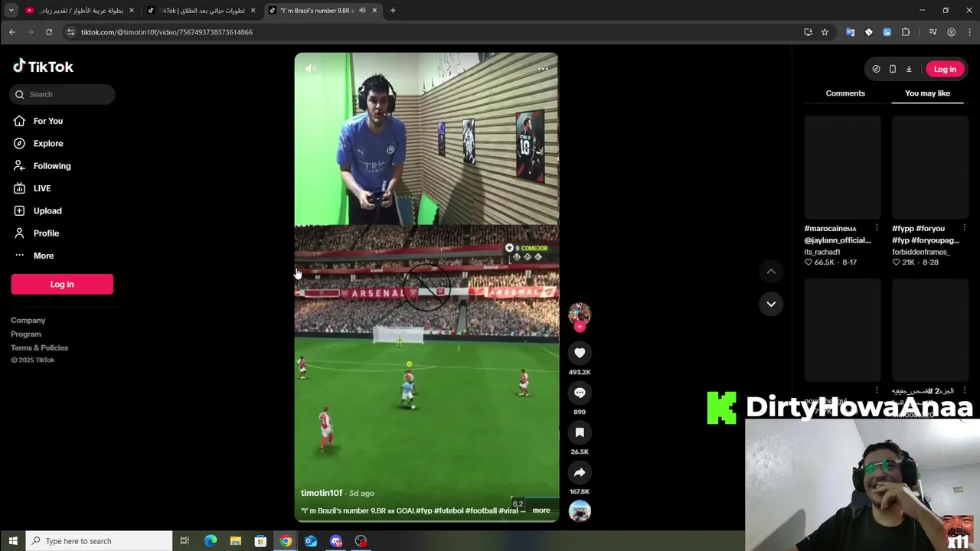Launch Microsoft Edge from the taskbar

tap(211, 541)
